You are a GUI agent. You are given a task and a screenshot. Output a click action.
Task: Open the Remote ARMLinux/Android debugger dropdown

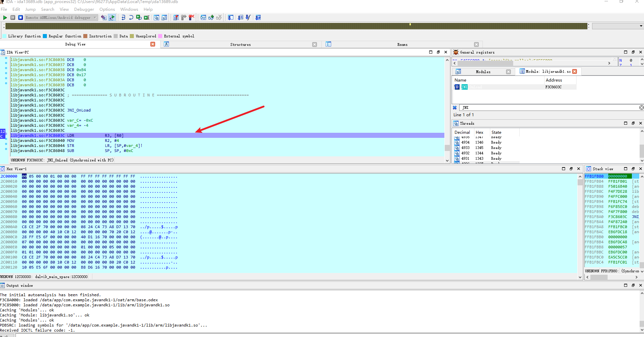click(95, 18)
